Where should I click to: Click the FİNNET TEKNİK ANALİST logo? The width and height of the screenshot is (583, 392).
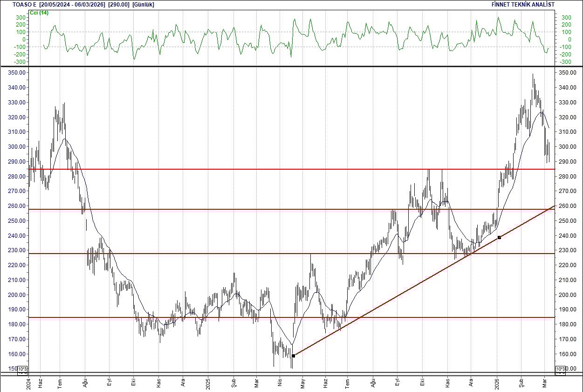tap(522, 4)
